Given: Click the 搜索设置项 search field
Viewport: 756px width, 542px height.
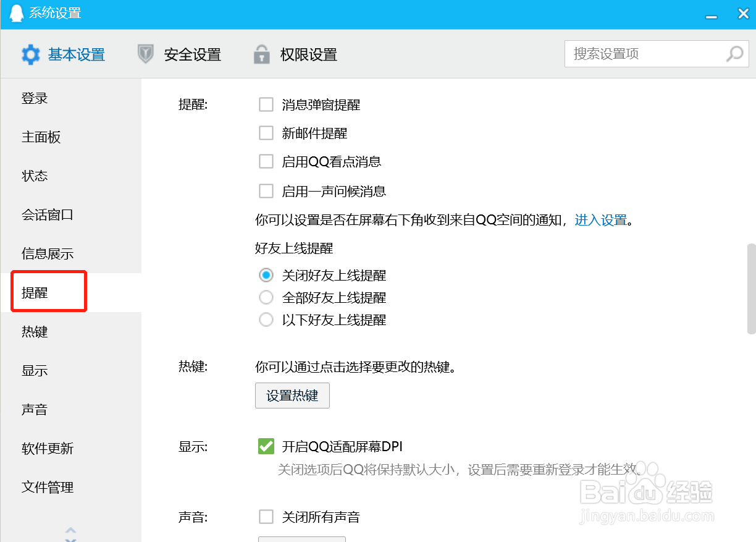Looking at the screenshot, I should [x=642, y=54].
